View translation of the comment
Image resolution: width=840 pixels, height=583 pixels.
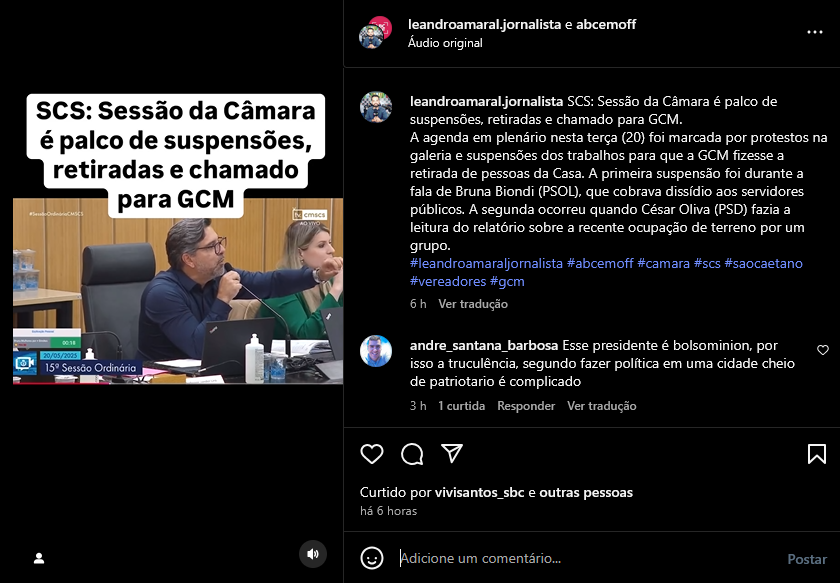click(x=602, y=406)
